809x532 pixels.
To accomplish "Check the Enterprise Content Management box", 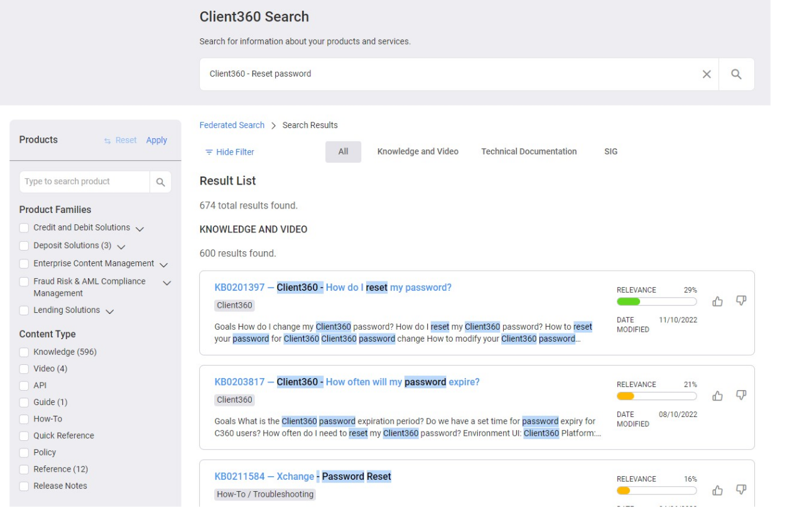I will pyautogui.click(x=24, y=264).
